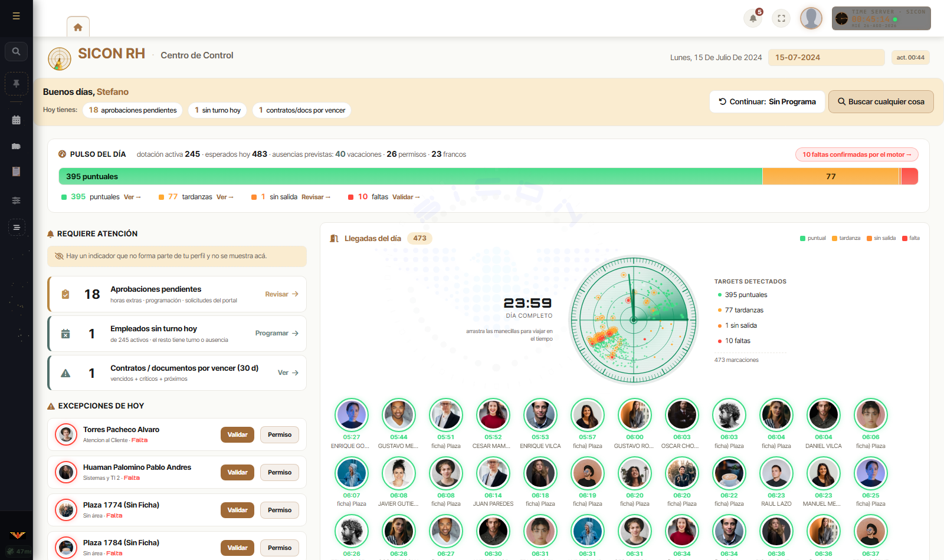Open DANIEL VILCA 06:04 arrival avatar
Screen dimensions: 944x560
824,414
